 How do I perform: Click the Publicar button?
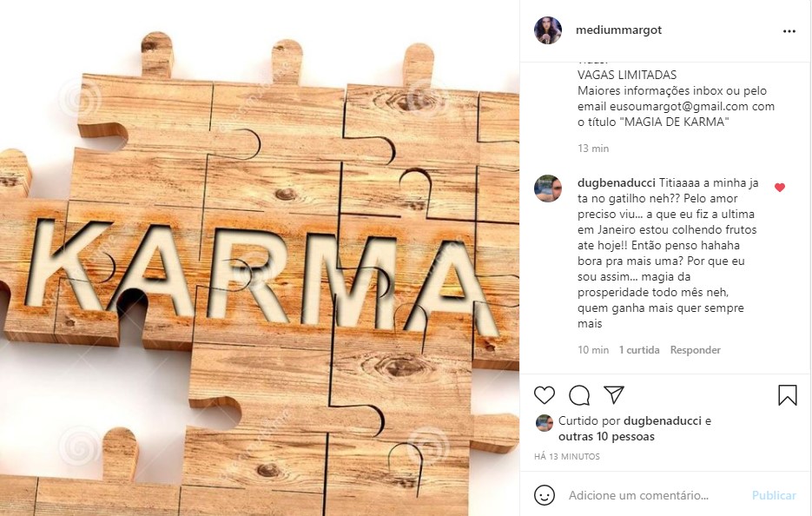pyautogui.click(x=774, y=496)
